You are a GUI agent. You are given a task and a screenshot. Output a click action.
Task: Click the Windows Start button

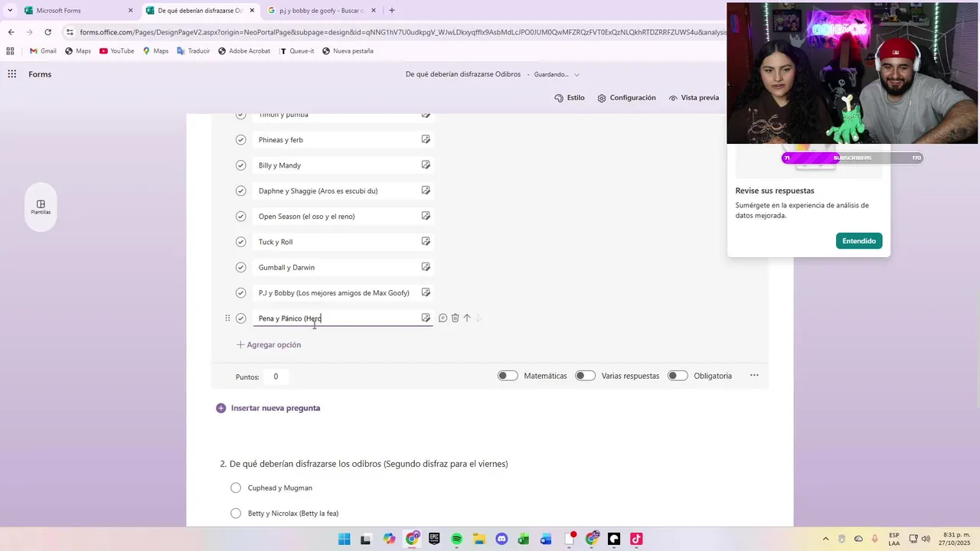[344, 539]
